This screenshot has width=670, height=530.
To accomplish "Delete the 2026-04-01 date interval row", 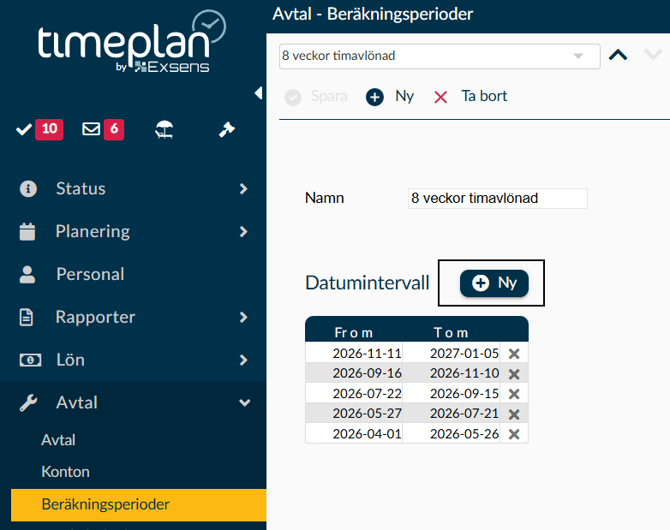I will 514,434.
